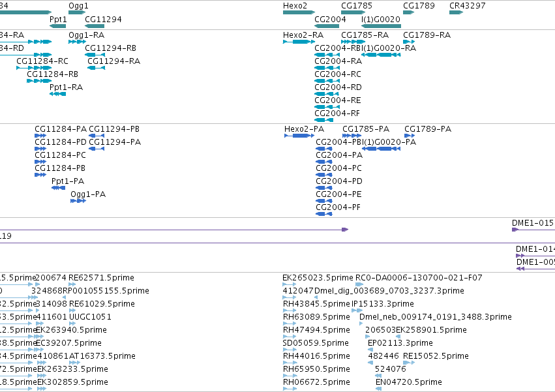The height and width of the screenshot is (392, 555).
Task: Select the EK263233.5prime EST label
Action: click(72, 369)
